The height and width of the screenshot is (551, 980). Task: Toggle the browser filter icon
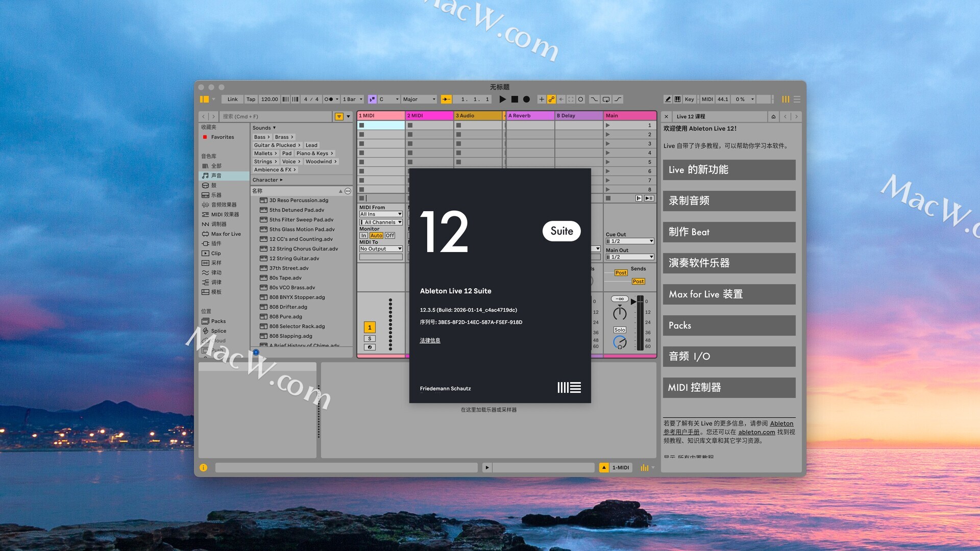(x=339, y=117)
